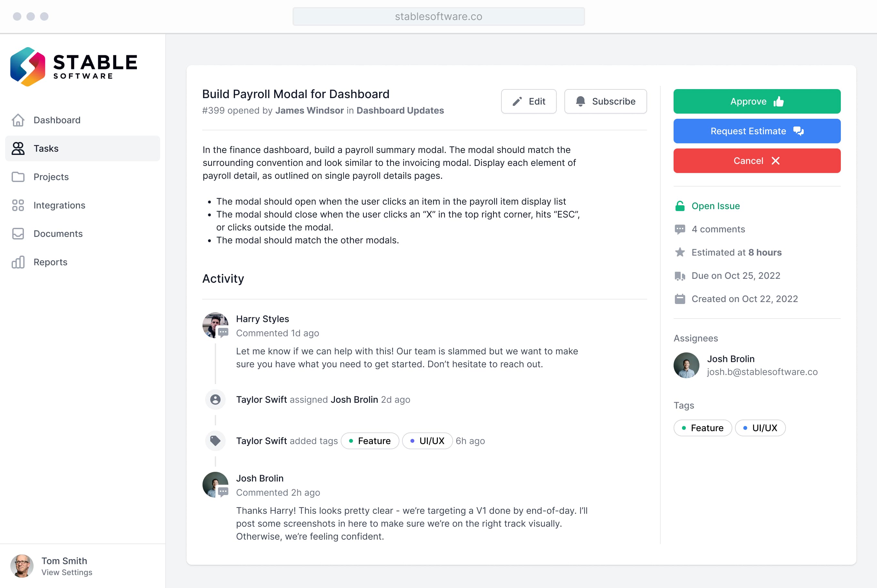The image size is (877, 588).
Task: Click the due date truck icon
Action: pyautogui.click(x=680, y=275)
